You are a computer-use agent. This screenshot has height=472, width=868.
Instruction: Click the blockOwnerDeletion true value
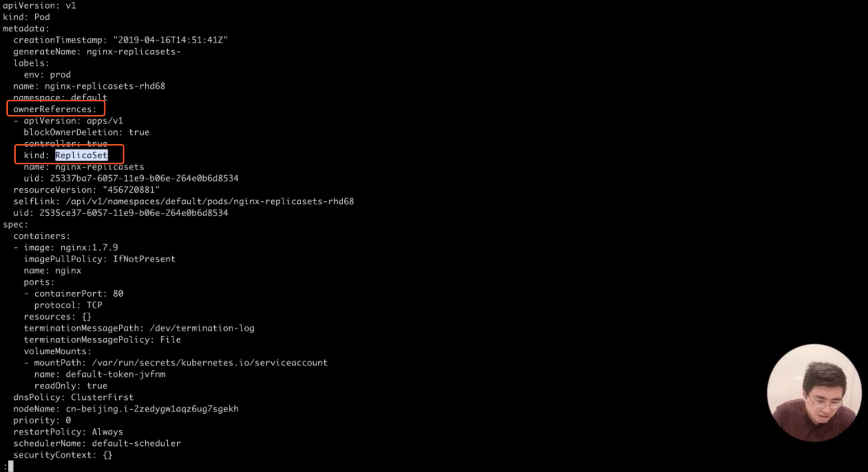(139, 132)
